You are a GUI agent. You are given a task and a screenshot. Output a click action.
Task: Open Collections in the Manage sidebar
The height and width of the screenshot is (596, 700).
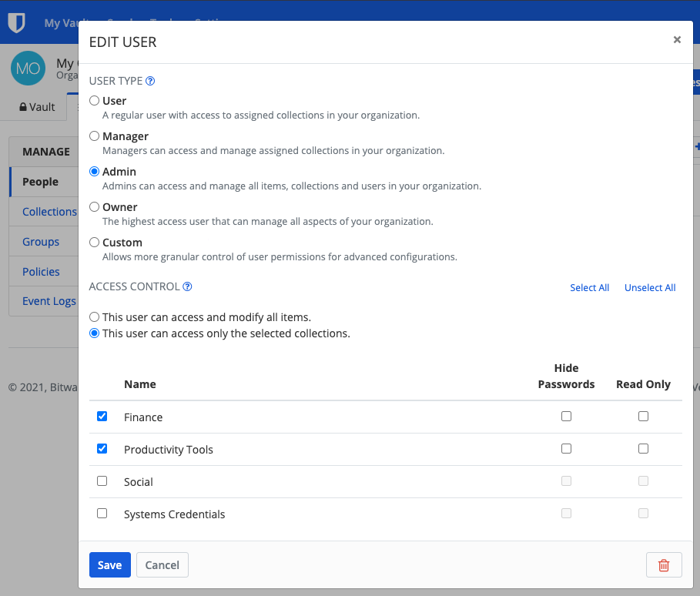point(44,212)
